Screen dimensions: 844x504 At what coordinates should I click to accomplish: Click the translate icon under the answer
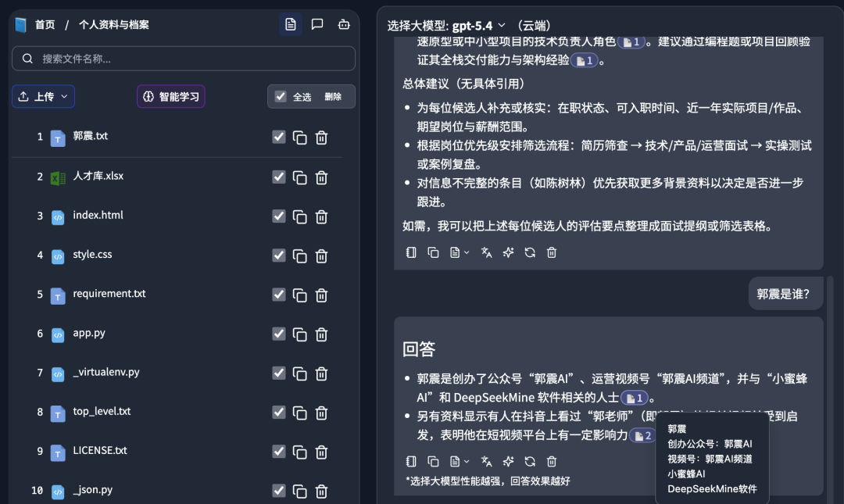[x=486, y=461]
